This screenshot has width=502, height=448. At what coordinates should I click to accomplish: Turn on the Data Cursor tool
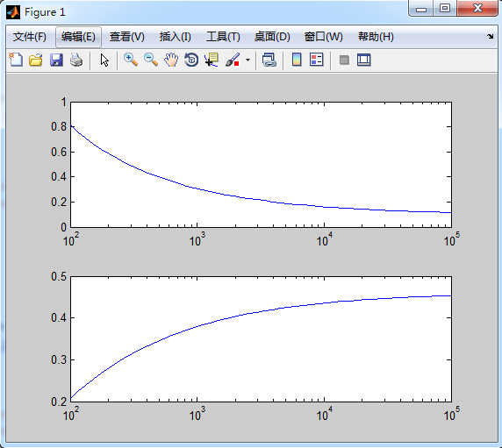(x=212, y=60)
